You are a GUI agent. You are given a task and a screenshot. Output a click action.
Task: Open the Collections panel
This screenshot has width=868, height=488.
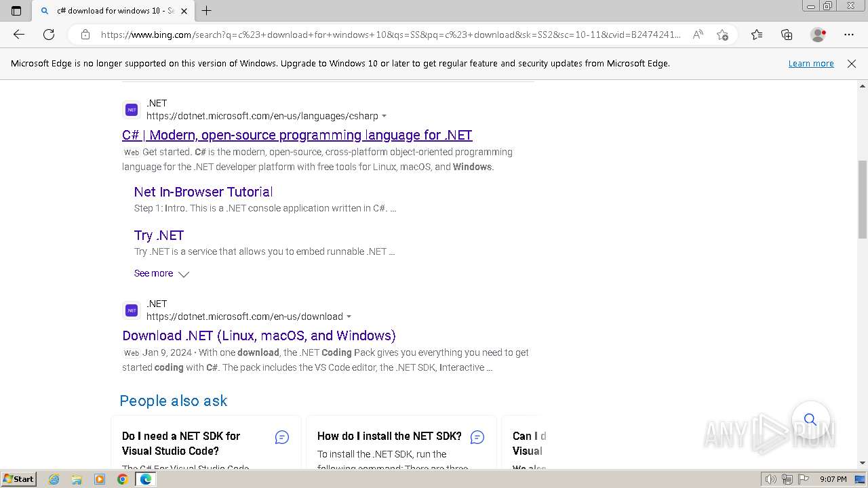coord(787,35)
